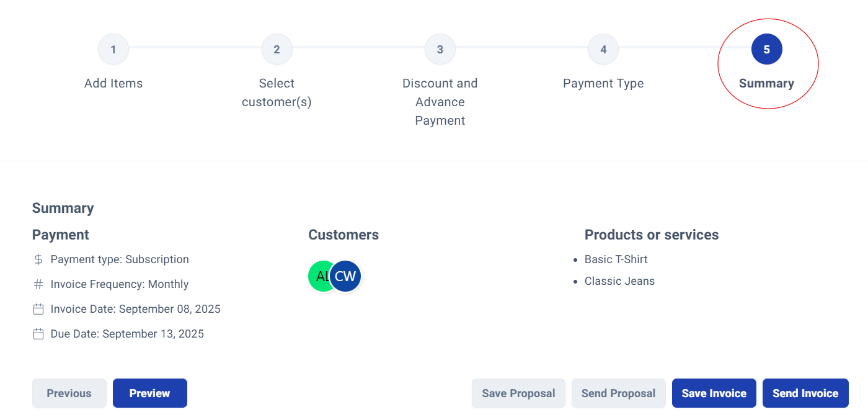Click the hash icon beside Invoice Frequency
The width and height of the screenshot is (868, 417).
(38, 284)
